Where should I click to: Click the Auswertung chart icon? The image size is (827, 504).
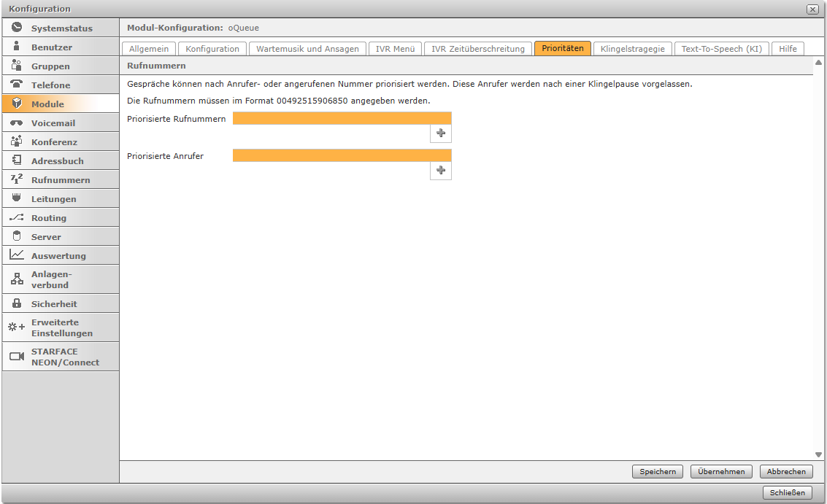point(17,255)
